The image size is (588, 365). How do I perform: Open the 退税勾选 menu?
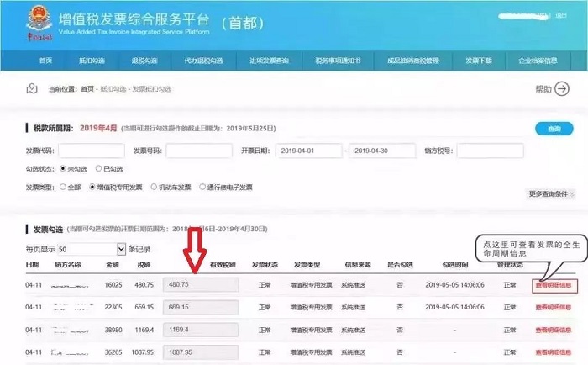coord(144,61)
